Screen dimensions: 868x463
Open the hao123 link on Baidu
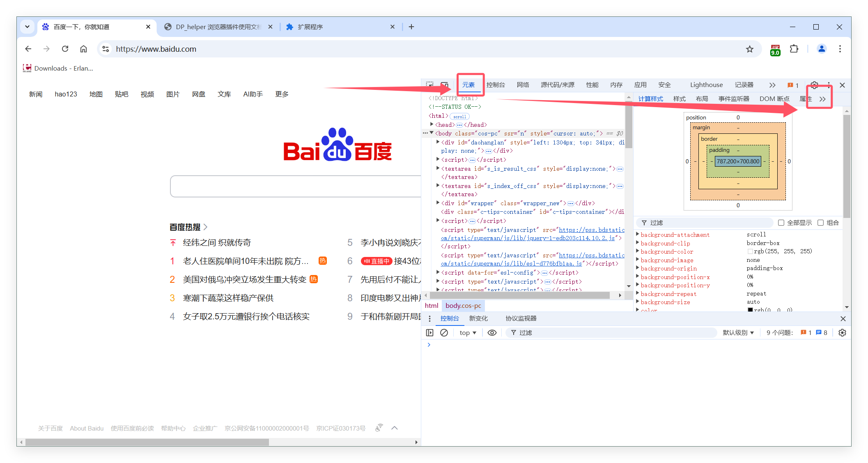tap(66, 94)
